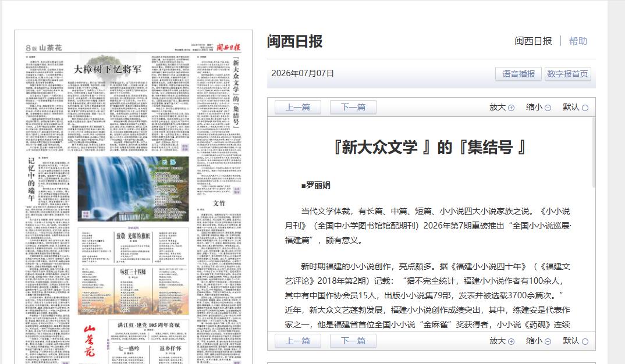Screen dimensions: 625x364
Task: Open the 致敬 光辉的旗帜 poem on the page
Action: (x=133, y=235)
